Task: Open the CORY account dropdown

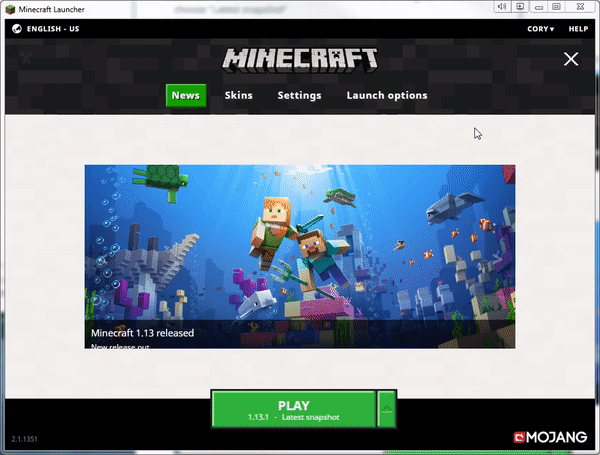Action: tap(540, 29)
